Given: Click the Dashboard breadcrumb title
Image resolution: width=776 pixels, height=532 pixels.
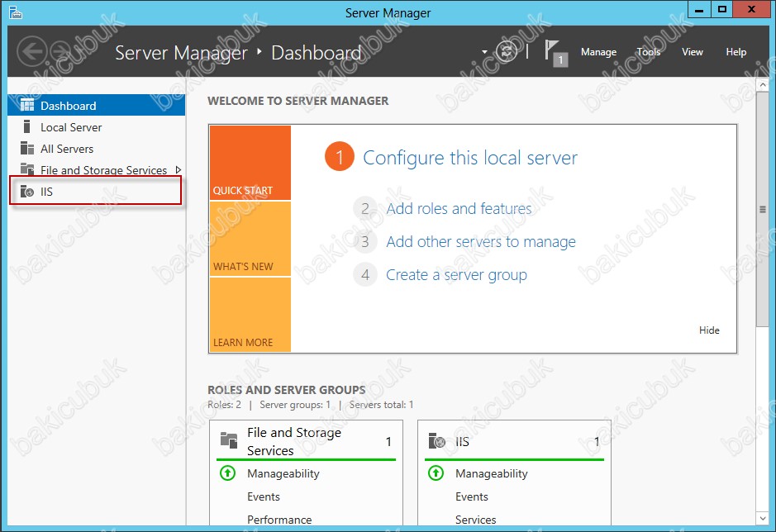Looking at the screenshot, I should click(x=317, y=53).
